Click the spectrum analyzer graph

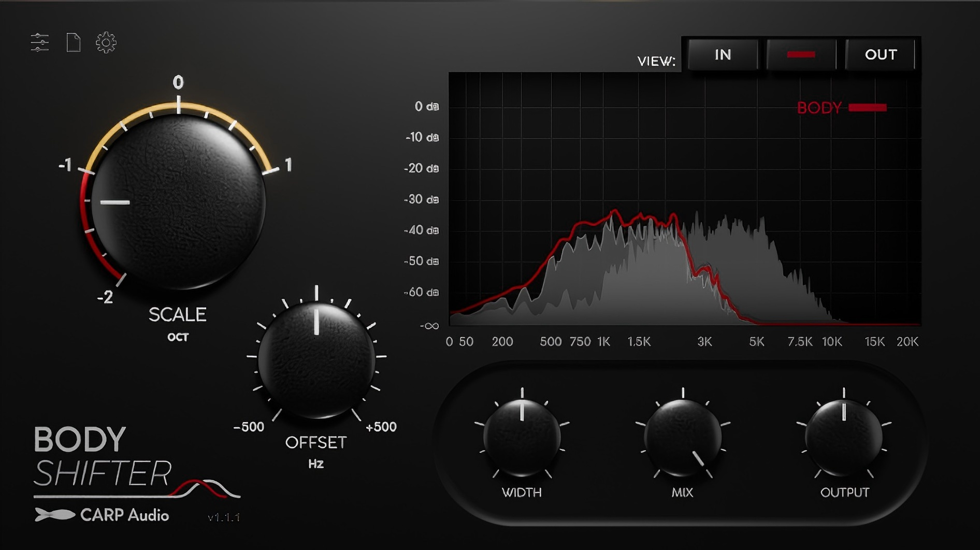pyautogui.click(x=685, y=199)
